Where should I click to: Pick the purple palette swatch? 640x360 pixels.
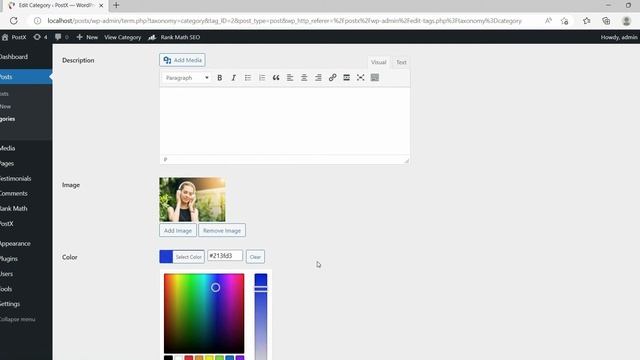coord(240,358)
